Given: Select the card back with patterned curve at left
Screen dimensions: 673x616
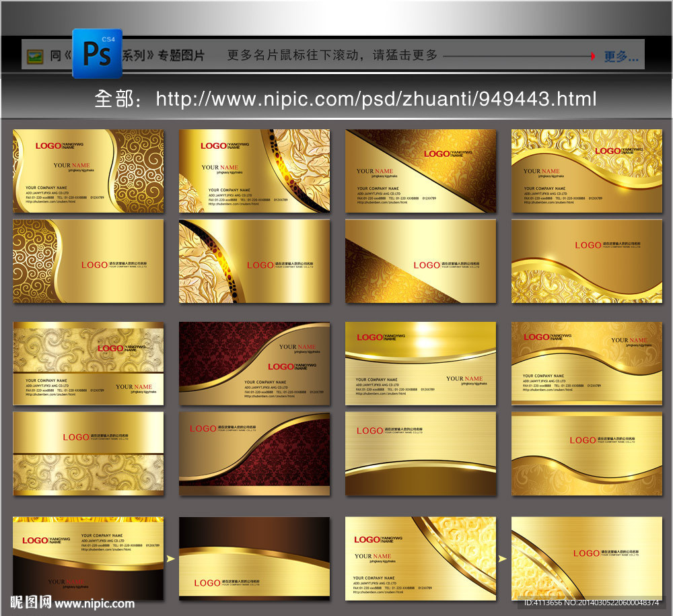Looking at the screenshot, I should tap(587, 559).
